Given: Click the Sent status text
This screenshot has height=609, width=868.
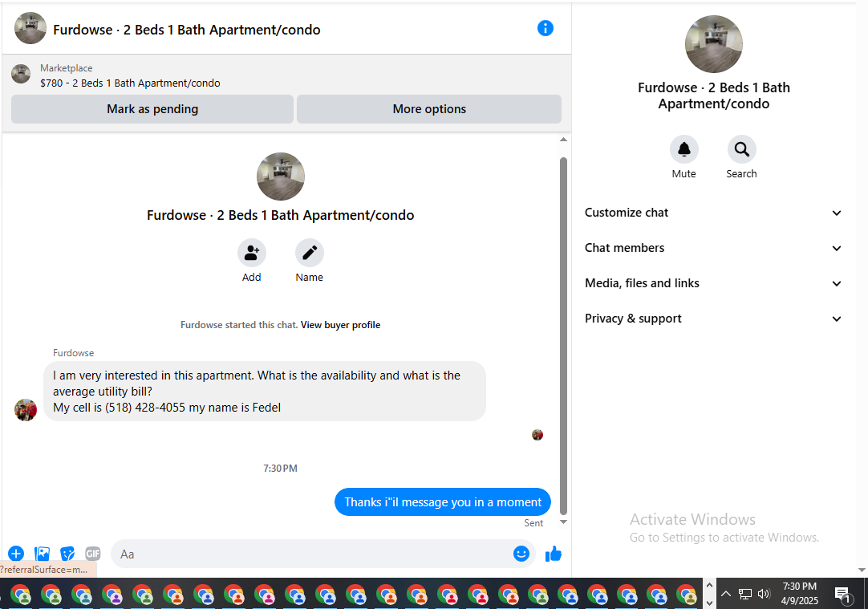Looking at the screenshot, I should 533,523.
